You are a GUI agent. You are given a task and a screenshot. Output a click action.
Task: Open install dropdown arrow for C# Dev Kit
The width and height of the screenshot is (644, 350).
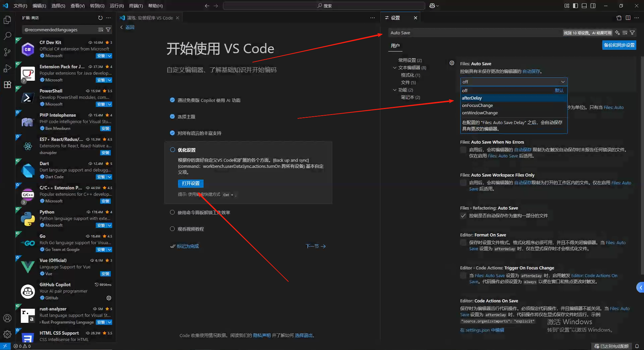110,56
